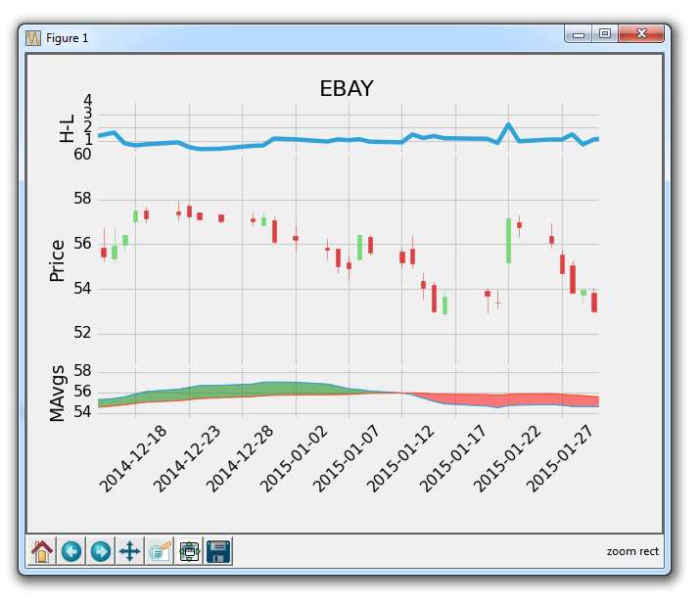The height and width of the screenshot is (606, 700).
Task: Maximize the Figure 1 window
Action: pyautogui.click(x=605, y=34)
